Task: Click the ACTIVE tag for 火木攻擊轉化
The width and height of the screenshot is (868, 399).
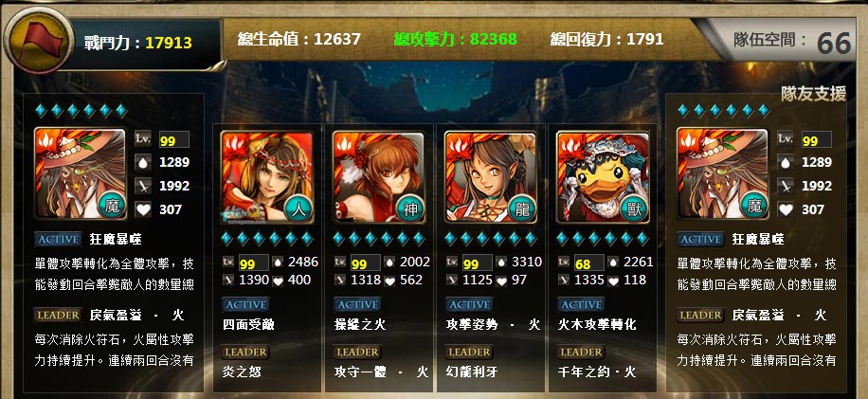Action: tap(581, 304)
